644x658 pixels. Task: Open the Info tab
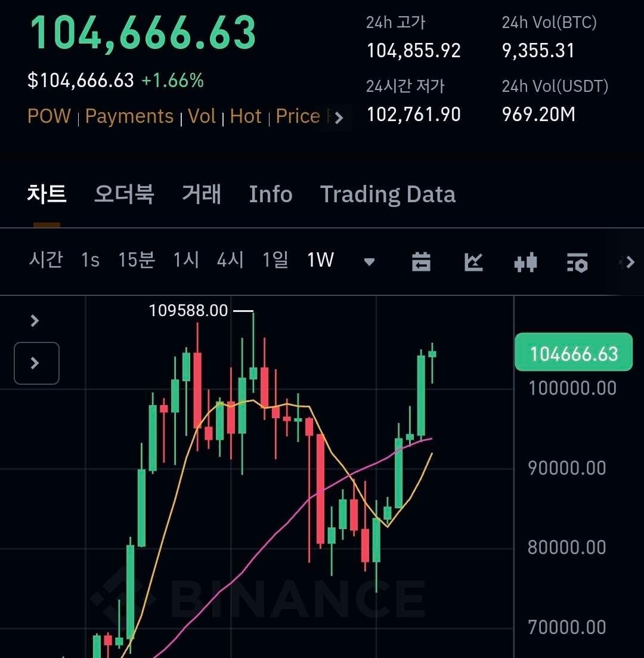pyautogui.click(x=270, y=194)
